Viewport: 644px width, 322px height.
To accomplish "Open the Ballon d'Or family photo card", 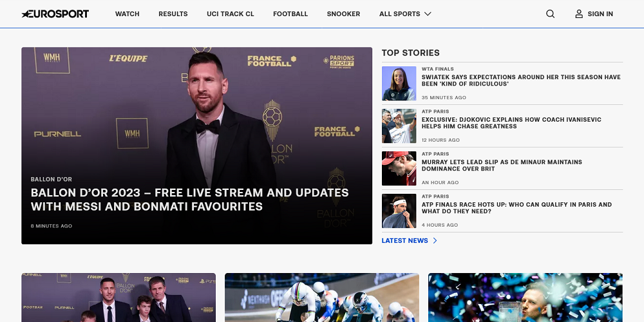I will 118,298.
